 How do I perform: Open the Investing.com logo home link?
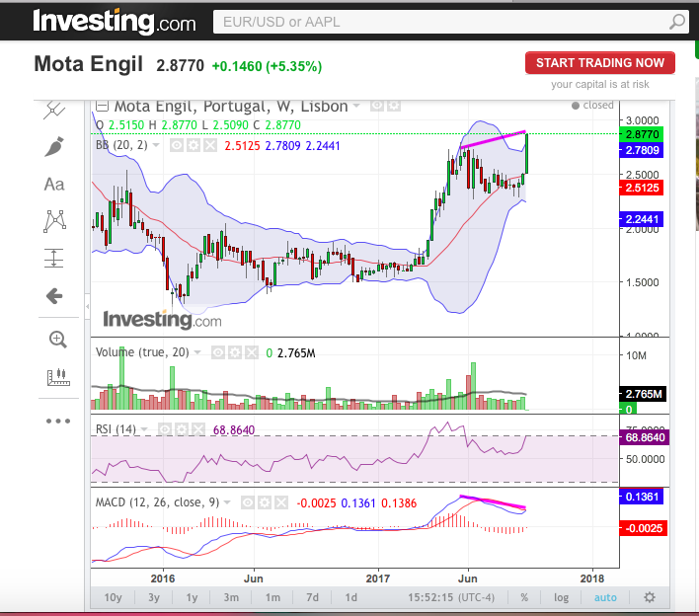coord(115,22)
